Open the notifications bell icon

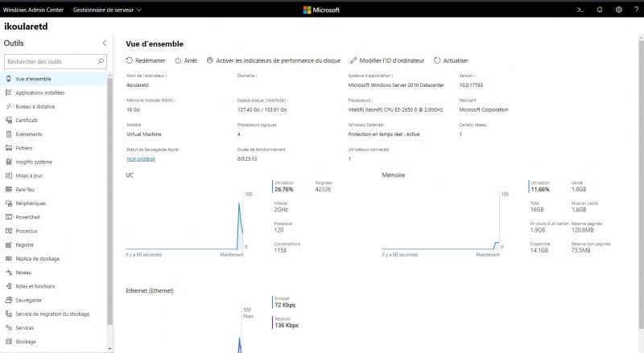click(x=599, y=10)
